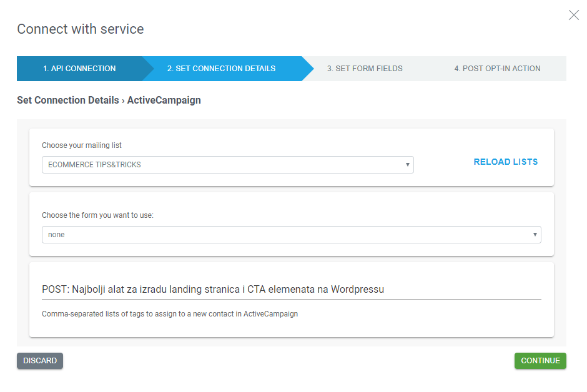
Task: Click ActiveCampaign in the breadcrumb heading
Action: point(164,100)
